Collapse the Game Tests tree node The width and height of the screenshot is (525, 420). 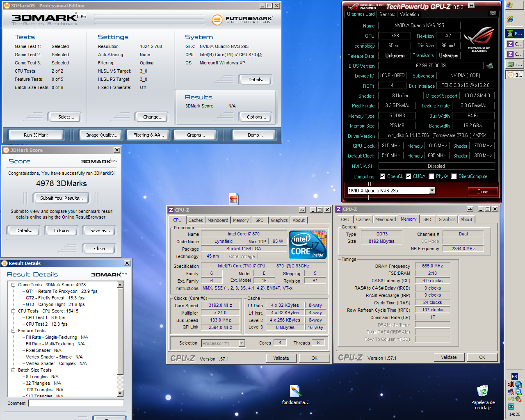(x=13, y=285)
